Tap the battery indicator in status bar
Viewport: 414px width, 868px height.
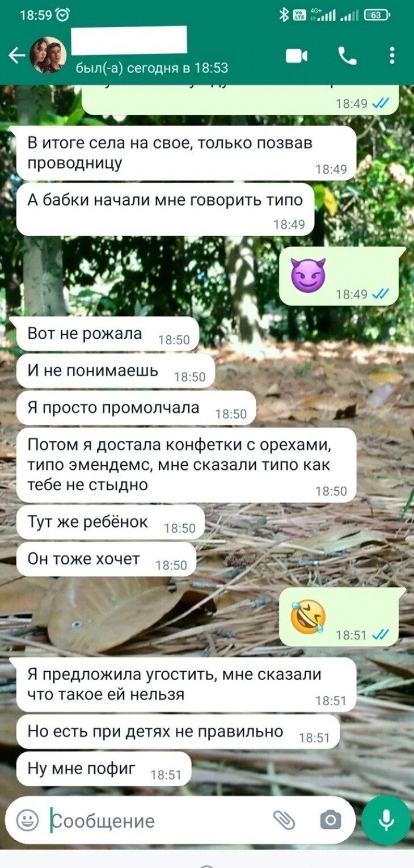(x=377, y=15)
